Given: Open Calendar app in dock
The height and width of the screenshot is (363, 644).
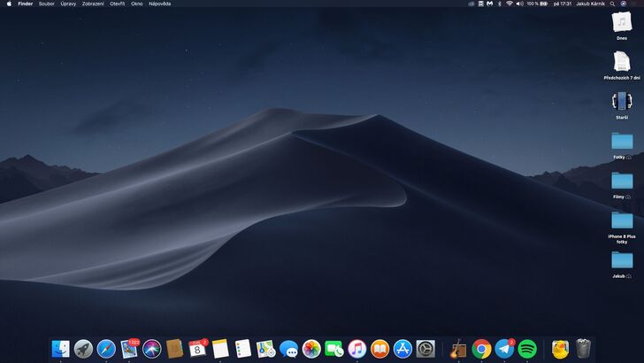Looking at the screenshot, I should pyautogui.click(x=197, y=349).
